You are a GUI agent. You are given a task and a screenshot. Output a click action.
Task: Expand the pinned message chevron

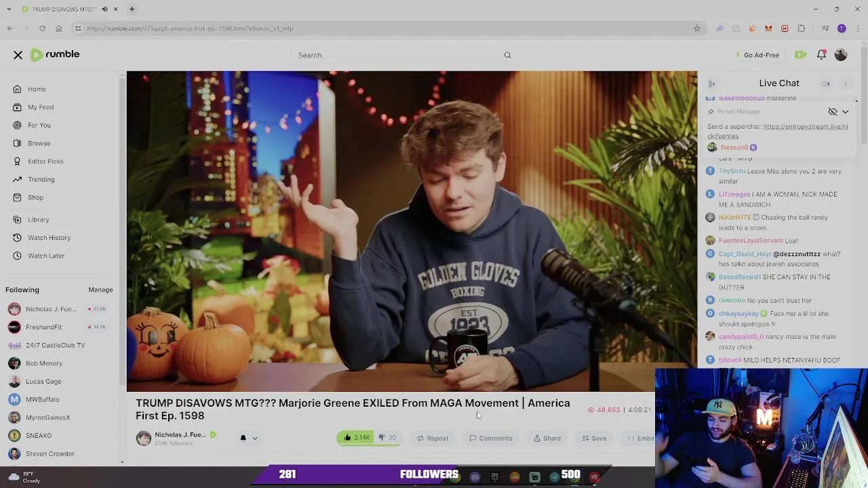(845, 112)
